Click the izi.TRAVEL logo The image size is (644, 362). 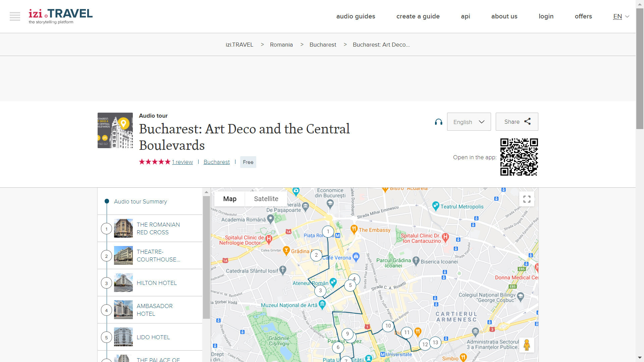[x=60, y=16]
